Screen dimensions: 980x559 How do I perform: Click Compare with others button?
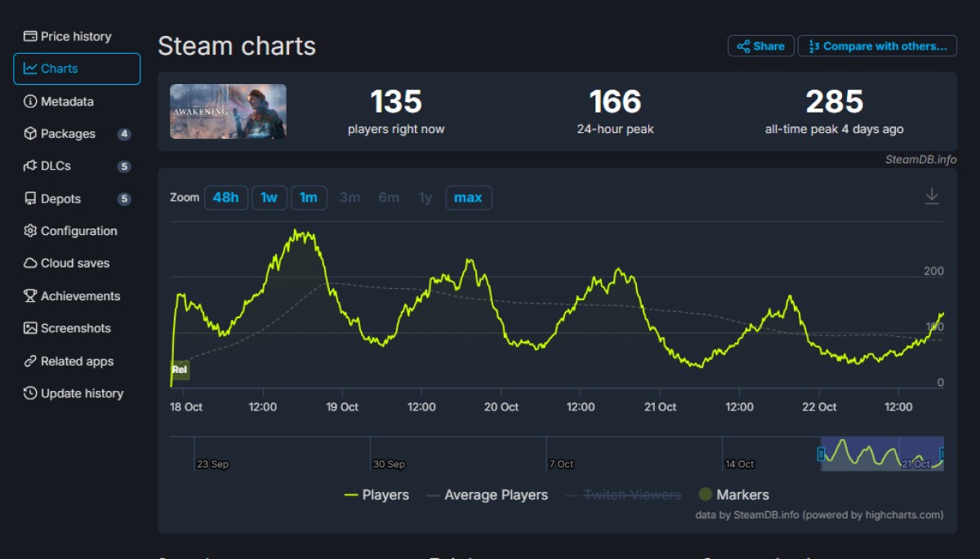pyautogui.click(x=877, y=47)
